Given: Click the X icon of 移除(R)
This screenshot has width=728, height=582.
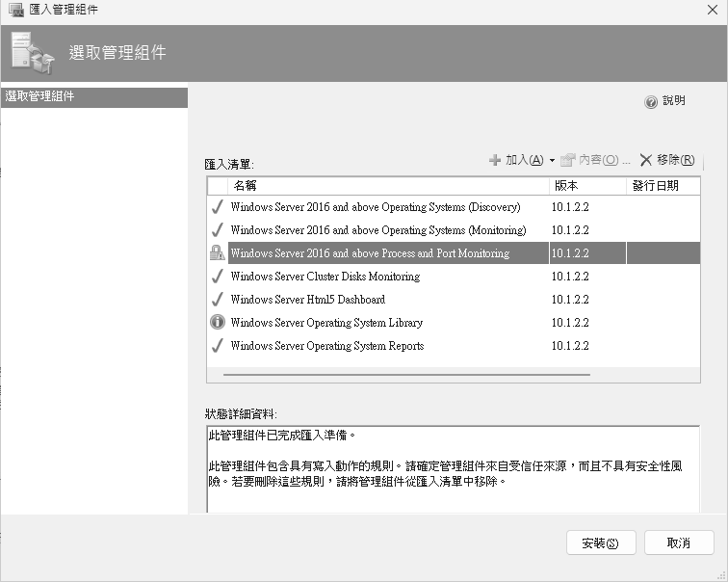Looking at the screenshot, I should coord(645,160).
